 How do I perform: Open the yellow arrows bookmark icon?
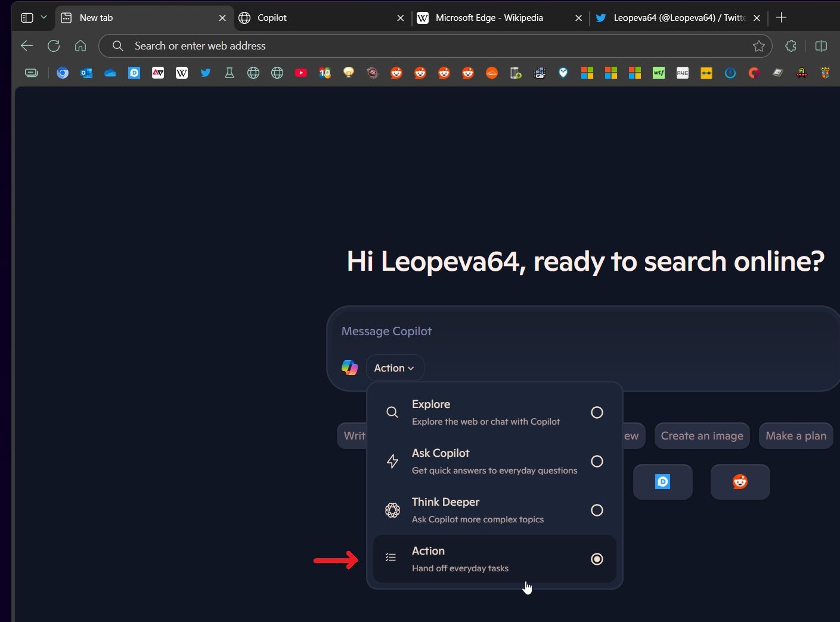(x=706, y=73)
